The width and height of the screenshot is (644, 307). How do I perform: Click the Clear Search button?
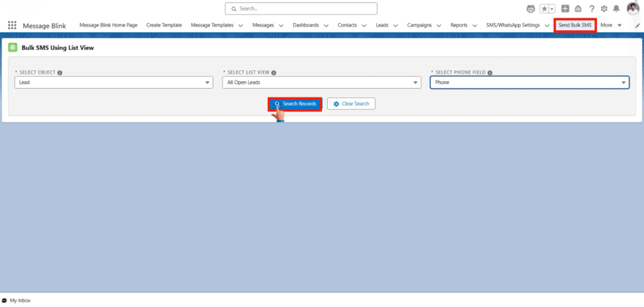[351, 104]
